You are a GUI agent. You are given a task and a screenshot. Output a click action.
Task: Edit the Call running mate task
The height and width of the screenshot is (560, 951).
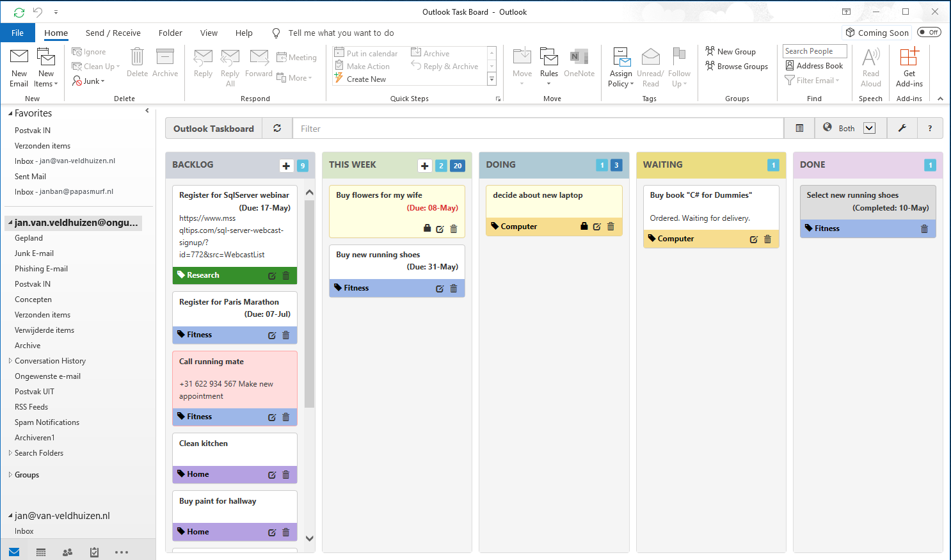pyautogui.click(x=272, y=417)
